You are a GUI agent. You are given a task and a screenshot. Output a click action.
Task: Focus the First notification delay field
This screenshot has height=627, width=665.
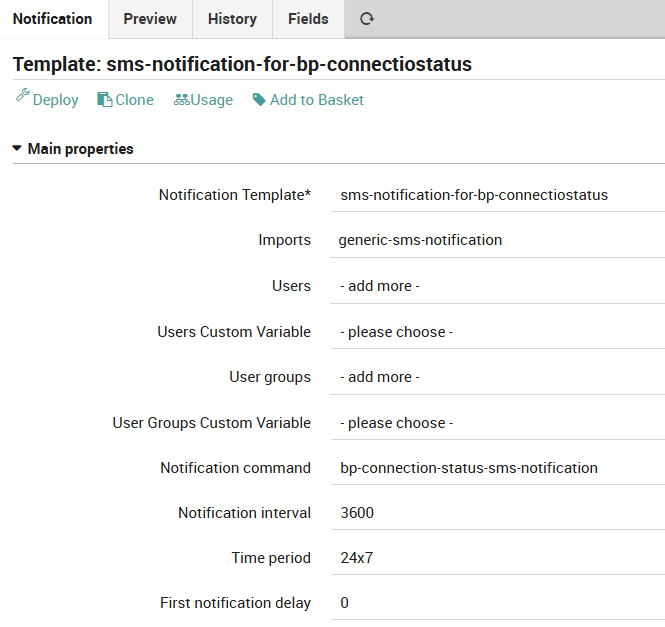tap(497, 603)
